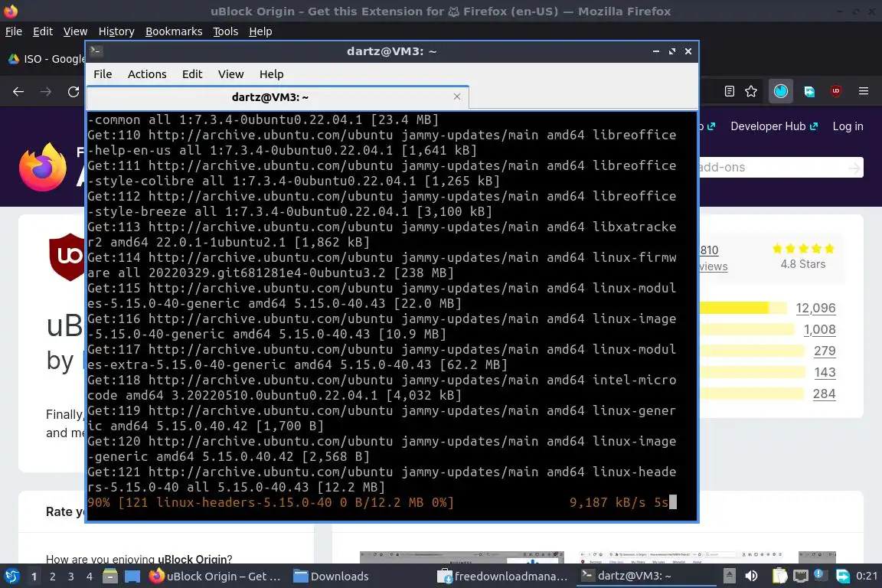Maximize the terminal window

(671, 51)
